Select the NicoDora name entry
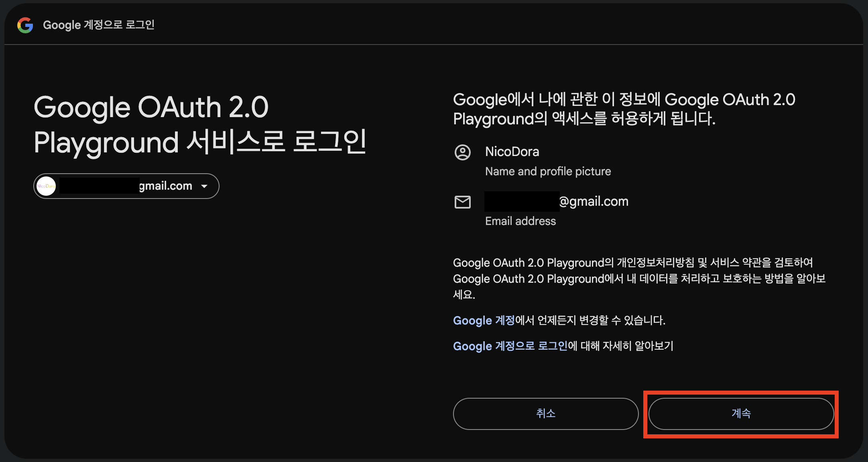 (512, 152)
